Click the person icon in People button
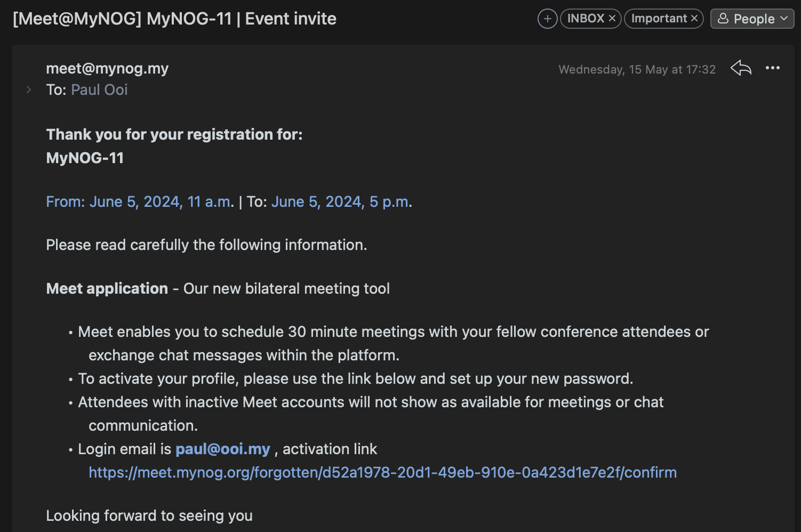The image size is (801, 532). (x=723, y=19)
